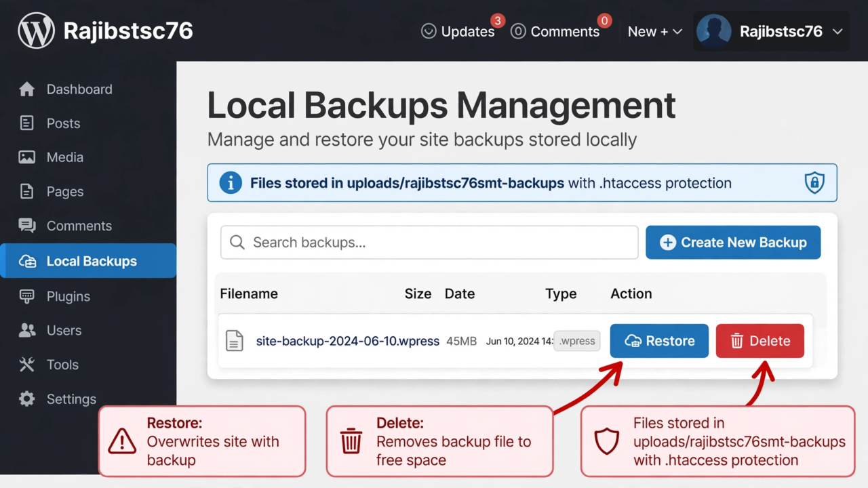This screenshot has width=868, height=488.
Task: Open Comments in the top admin bar
Action: click(x=556, y=31)
